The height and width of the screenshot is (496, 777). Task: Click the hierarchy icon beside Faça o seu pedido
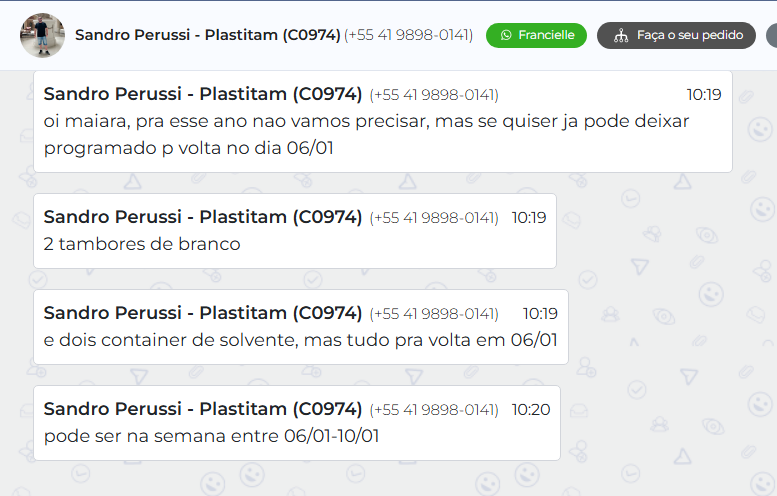tap(619, 35)
